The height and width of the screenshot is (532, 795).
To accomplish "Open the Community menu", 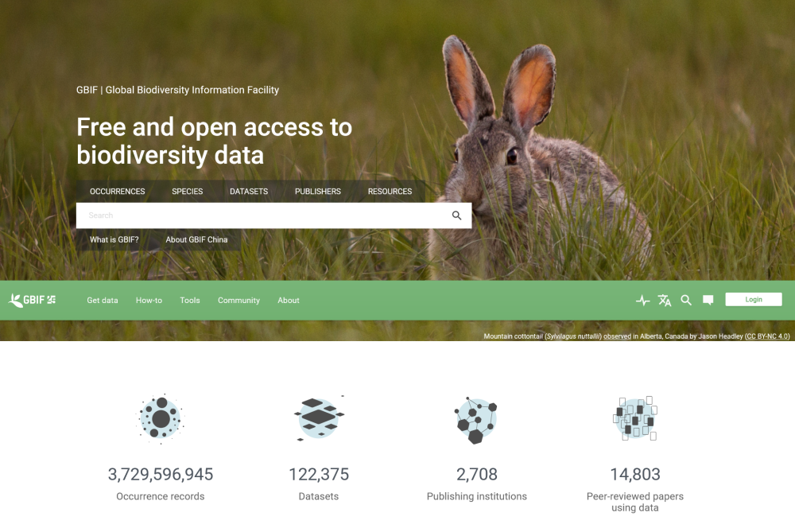I will pos(238,301).
